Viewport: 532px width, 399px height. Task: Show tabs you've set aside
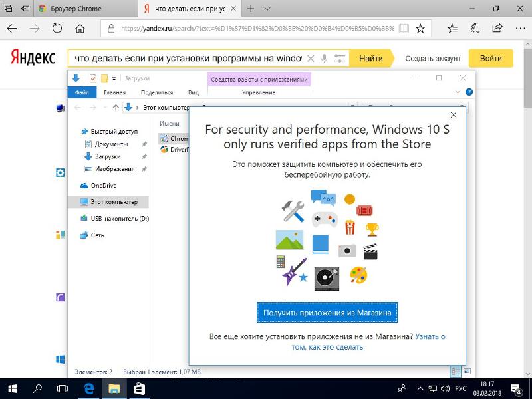(x=8, y=9)
